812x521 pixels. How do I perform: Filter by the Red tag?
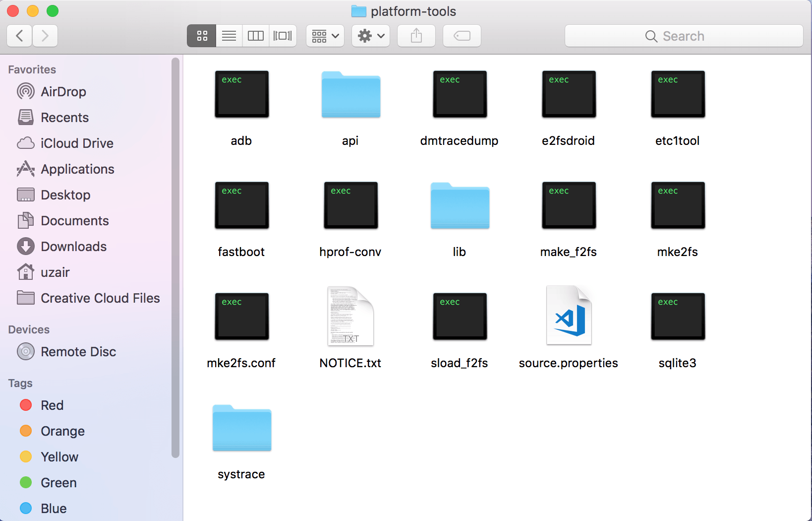click(52, 405)
